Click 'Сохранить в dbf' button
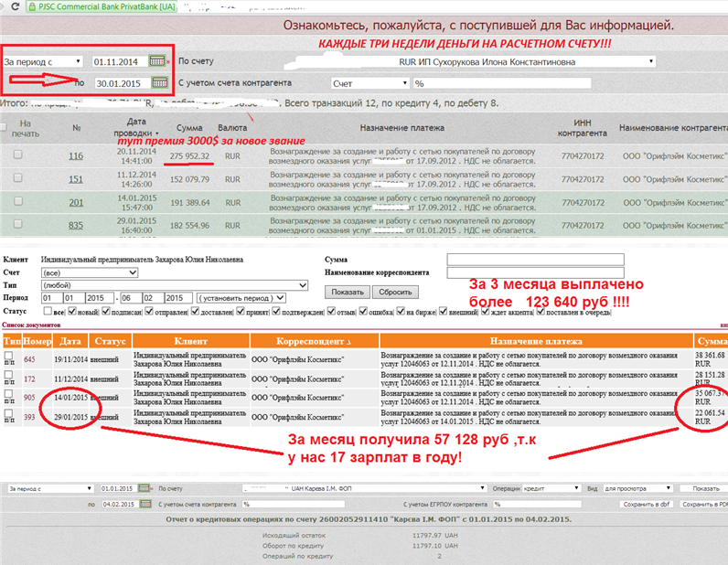The width and height of the screenshot is (728, 565). [x=647, y=504]
